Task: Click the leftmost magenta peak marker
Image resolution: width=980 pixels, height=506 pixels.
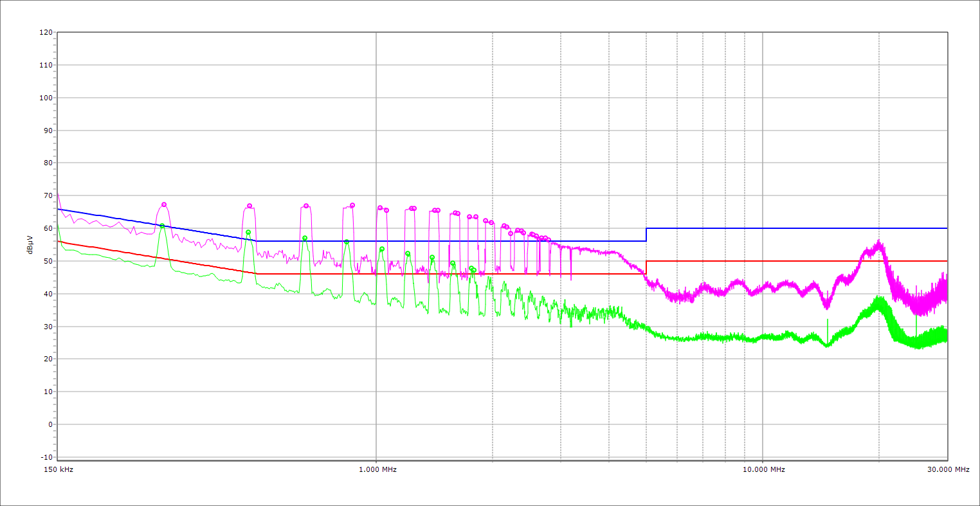Action: [164, 204]
